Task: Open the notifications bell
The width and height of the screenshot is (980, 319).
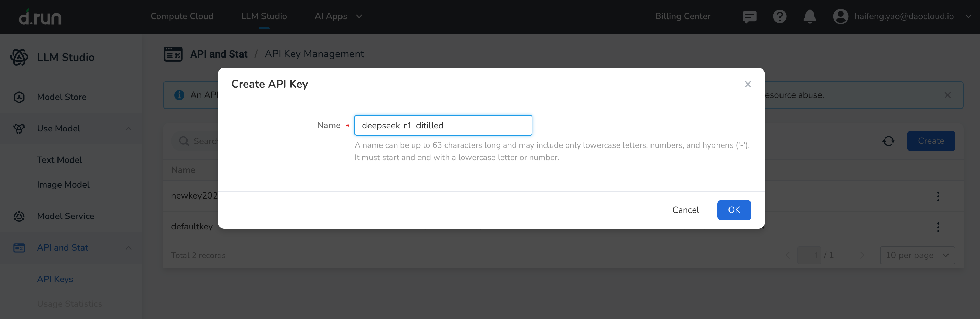Action: click(810, 17)
